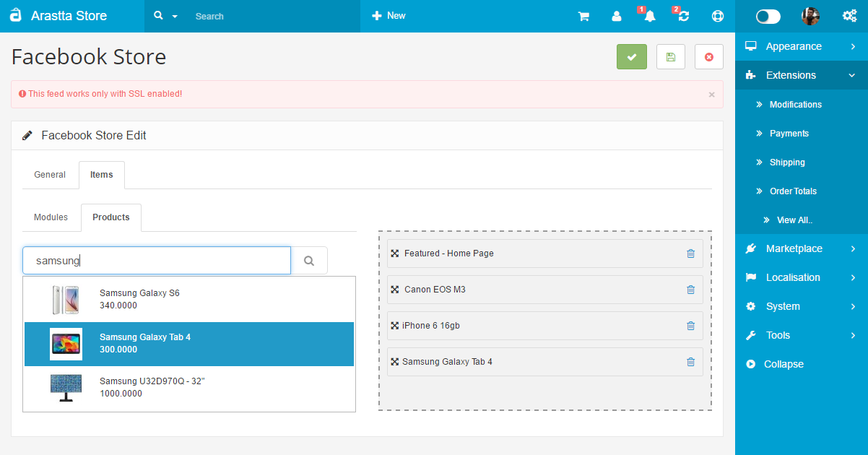Grab the move handle of Samsung Galaxy Tab 4 item

(x=395, y=362)
